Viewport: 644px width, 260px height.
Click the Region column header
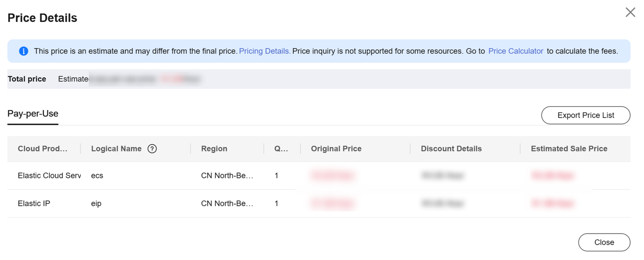click(214, 149)
